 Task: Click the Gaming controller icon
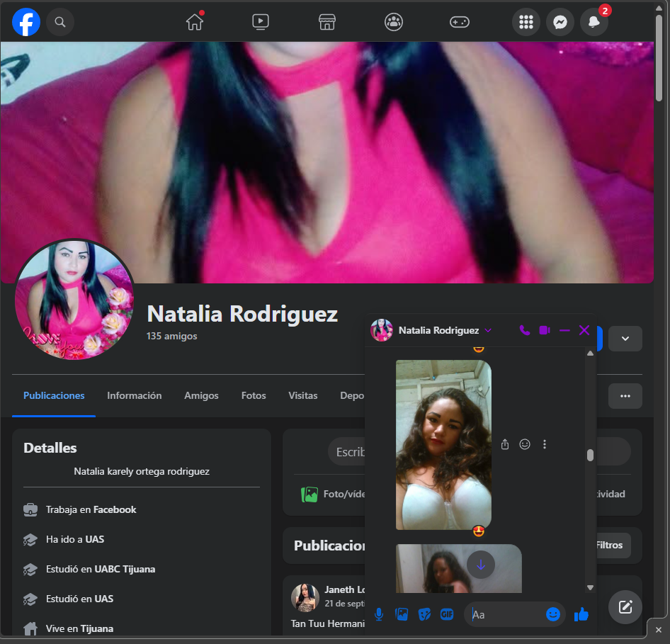(460, 22)
